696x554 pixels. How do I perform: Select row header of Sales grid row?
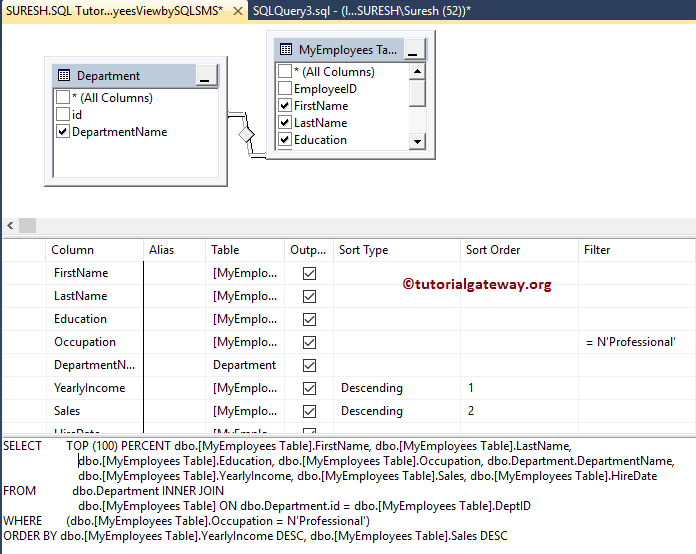(x=24, y=411)
